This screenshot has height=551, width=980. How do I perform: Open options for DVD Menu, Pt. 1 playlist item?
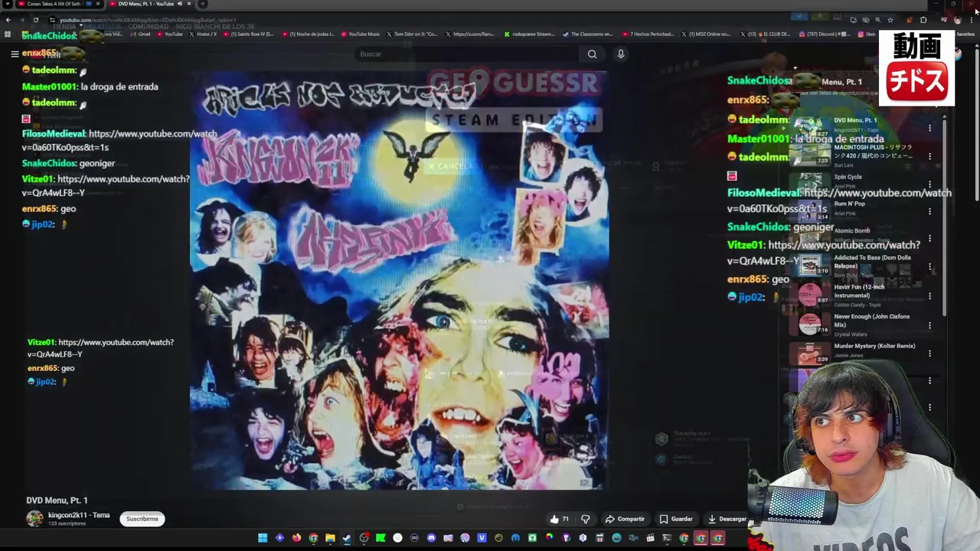coord(929,128)
